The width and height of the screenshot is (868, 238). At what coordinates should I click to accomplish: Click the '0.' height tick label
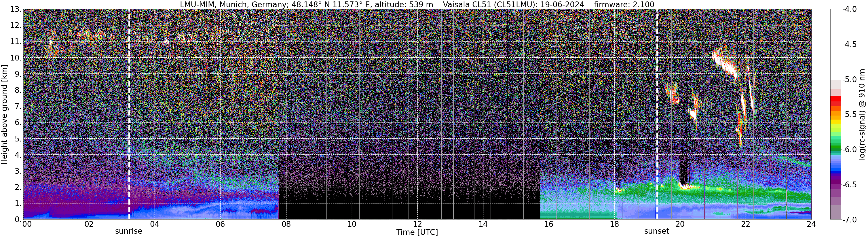point(18,220)
